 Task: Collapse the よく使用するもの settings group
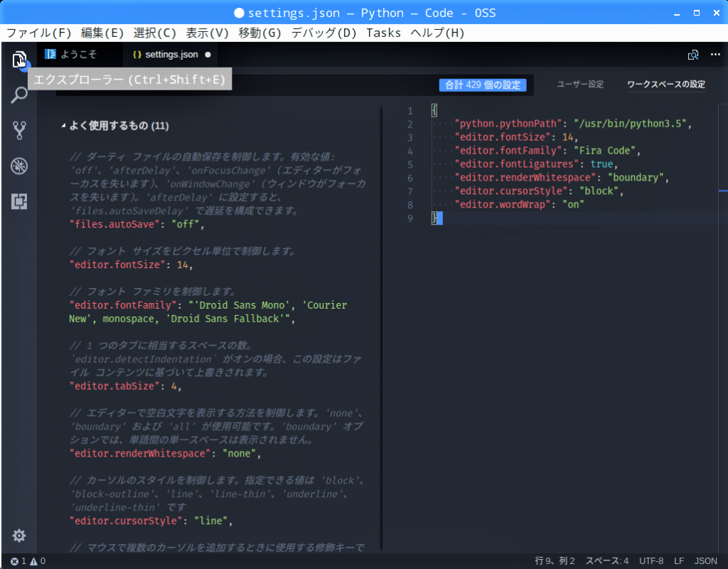(x=63, y=126)
